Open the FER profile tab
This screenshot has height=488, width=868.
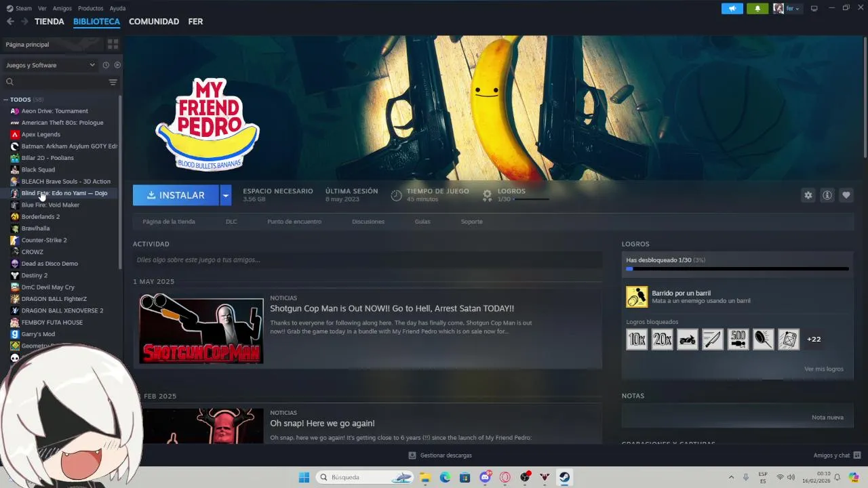pos(195,22)
